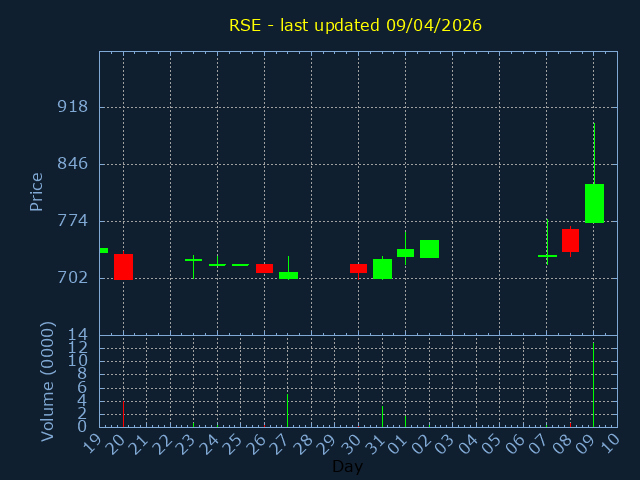Click the tall volume bar on day 09

[x=594, y=385]
